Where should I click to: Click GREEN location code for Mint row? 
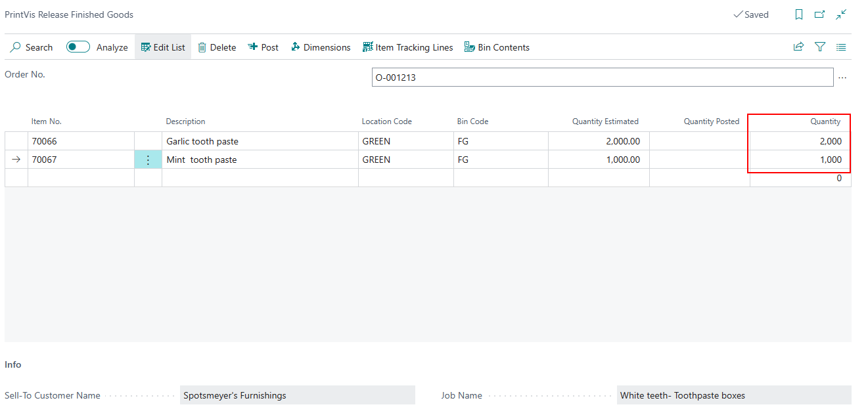click(x=406, y=160)
